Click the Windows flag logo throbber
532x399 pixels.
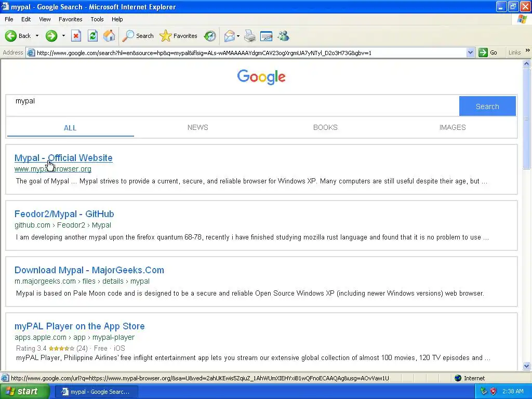coord(523,19)
